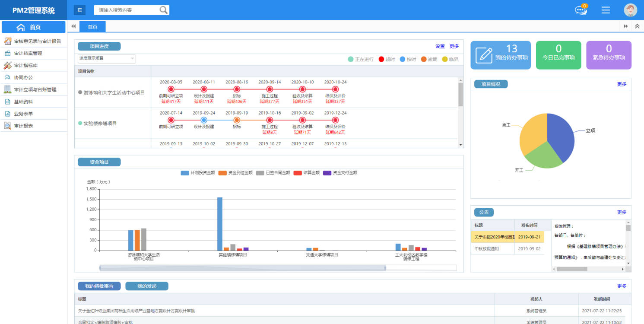The width and height of the screenshot is (644, 324).
Task: Click the blue 立项 pie chart slice
Action: [561, 132]
